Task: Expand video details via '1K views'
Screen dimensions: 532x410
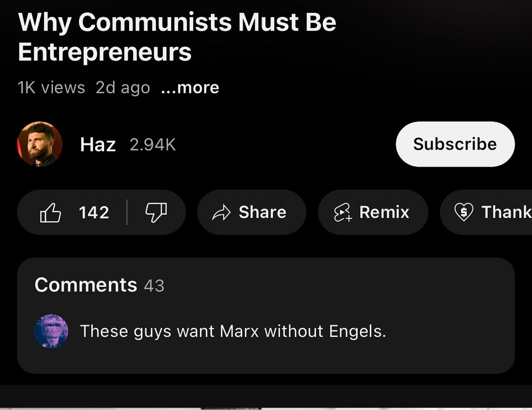Action: [x=51, y=88]
